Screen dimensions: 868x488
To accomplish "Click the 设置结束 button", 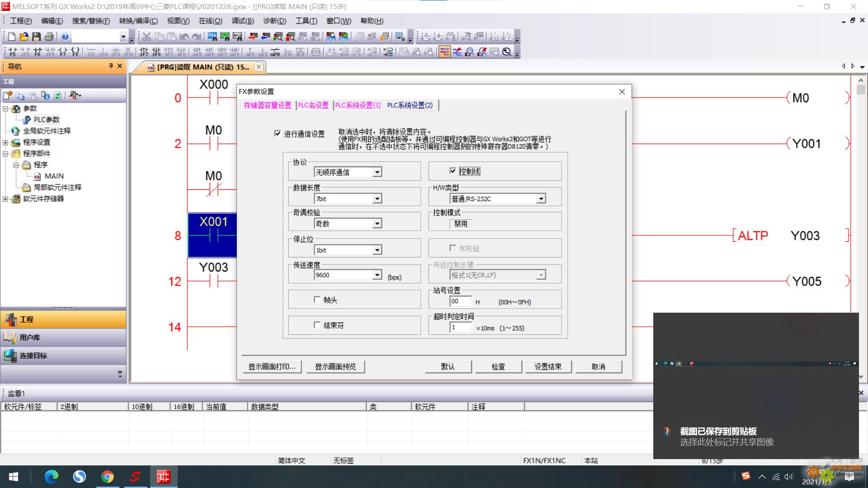I will click(x=548, y=366).
